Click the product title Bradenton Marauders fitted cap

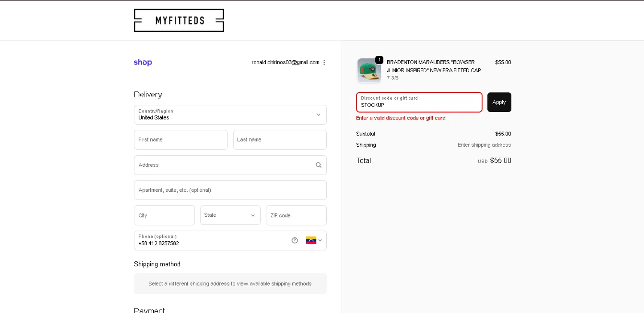(434, 66)
